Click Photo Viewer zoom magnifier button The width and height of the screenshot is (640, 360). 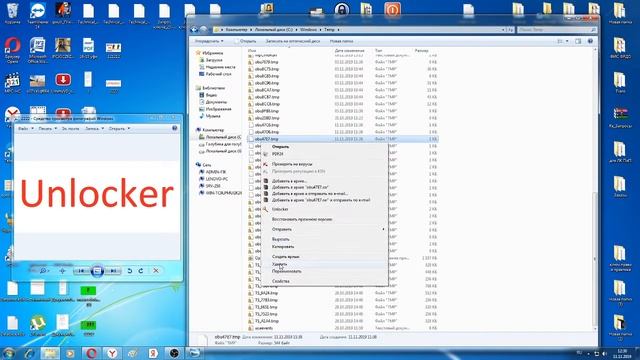click(44, 271)
